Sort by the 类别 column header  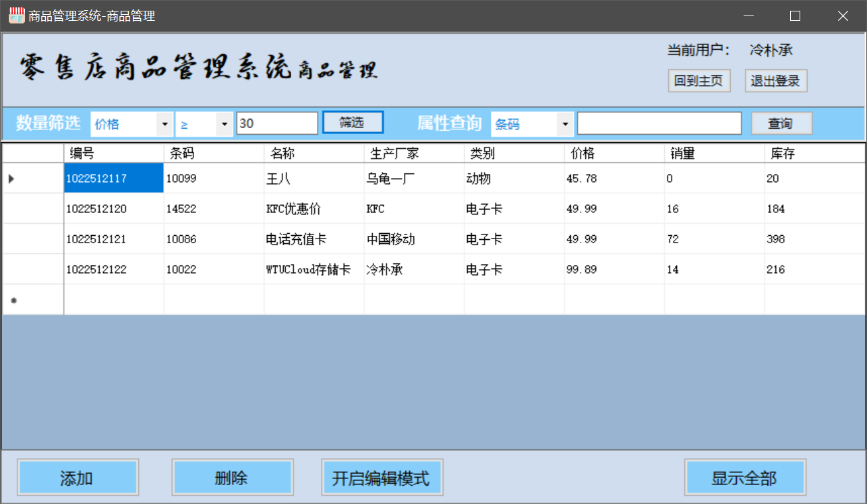514,154
